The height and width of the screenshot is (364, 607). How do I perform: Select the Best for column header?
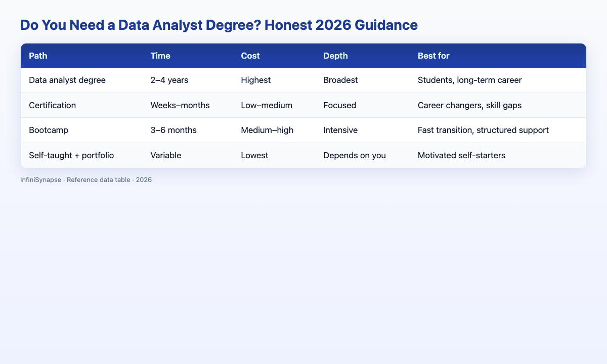click(x=433, y=56)
